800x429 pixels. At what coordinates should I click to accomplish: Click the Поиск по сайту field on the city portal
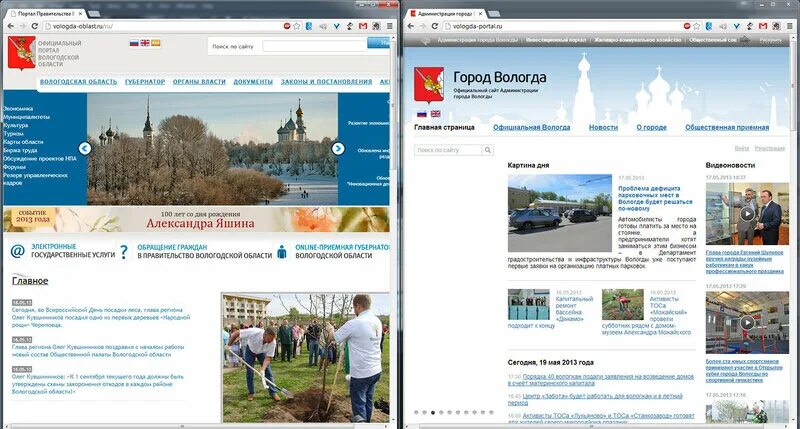click(447, 150)
